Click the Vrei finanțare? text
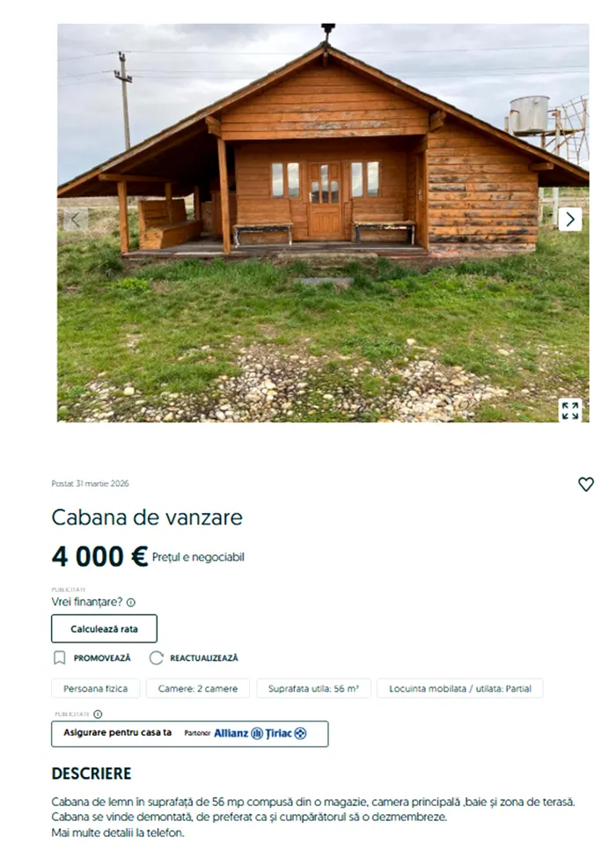This screenshot has height=858, width=616. pyautogui.click(x=87, y=602)
